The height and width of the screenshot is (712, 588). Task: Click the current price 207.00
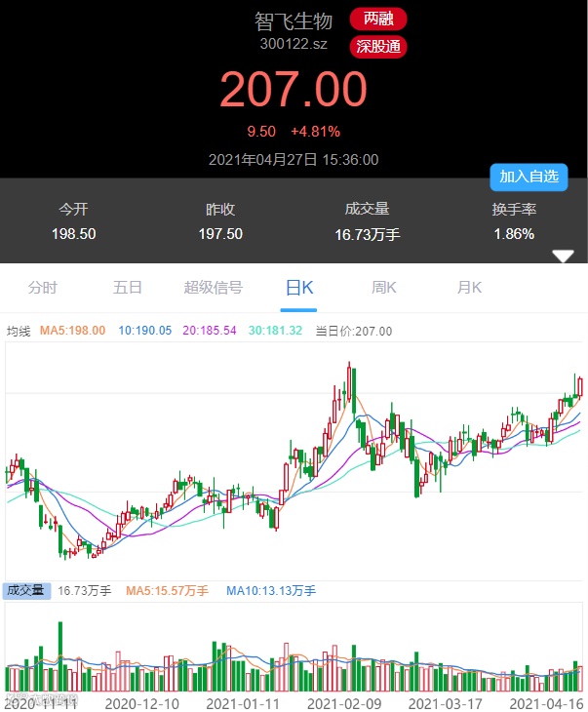coord(294,89)
